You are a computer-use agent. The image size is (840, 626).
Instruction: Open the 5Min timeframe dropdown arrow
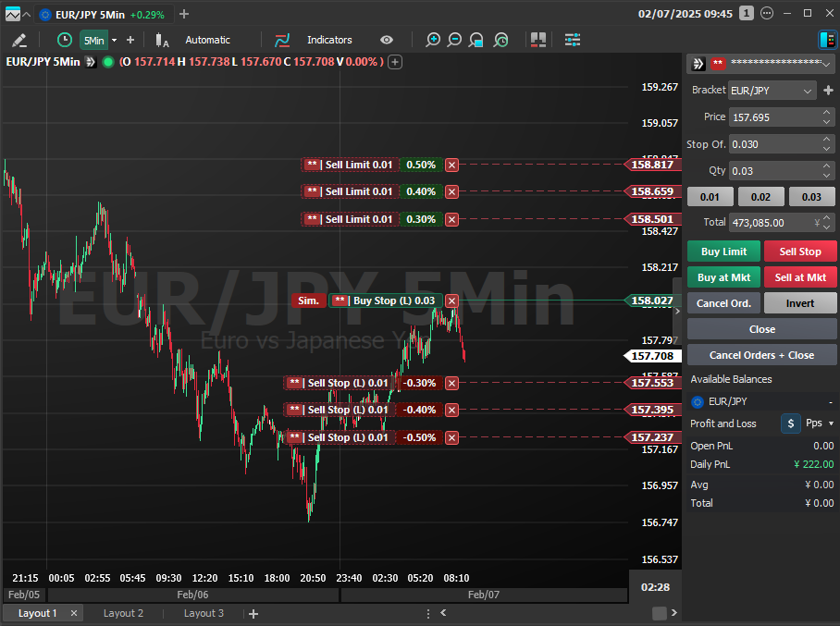click(x=114, y=40)
